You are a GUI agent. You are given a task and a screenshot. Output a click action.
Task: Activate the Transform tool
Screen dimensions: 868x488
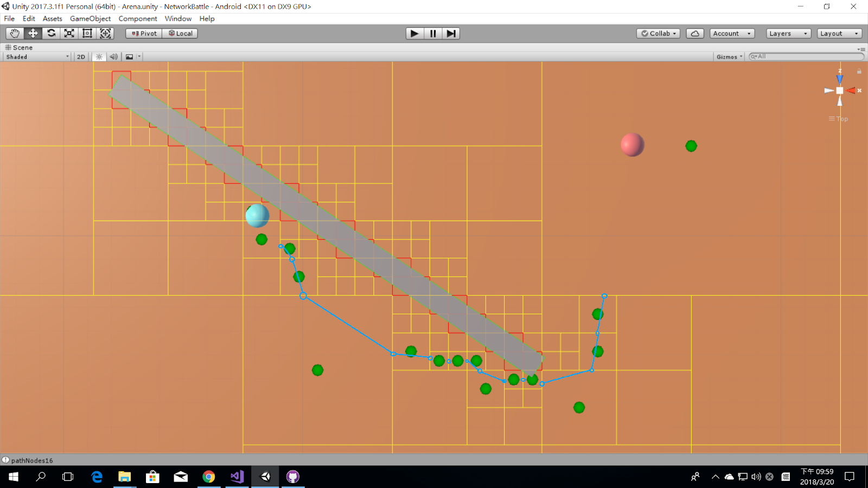point(105,33)
